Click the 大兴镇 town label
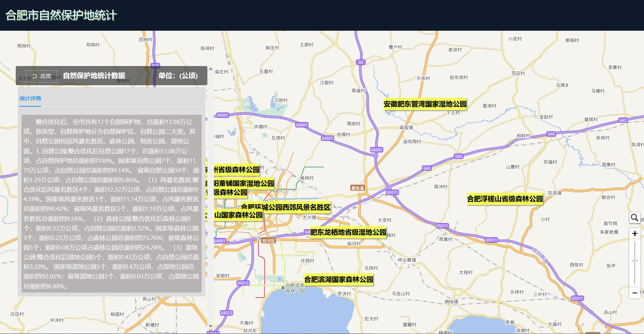Viewport: 644px width, 334px height. 309,217
